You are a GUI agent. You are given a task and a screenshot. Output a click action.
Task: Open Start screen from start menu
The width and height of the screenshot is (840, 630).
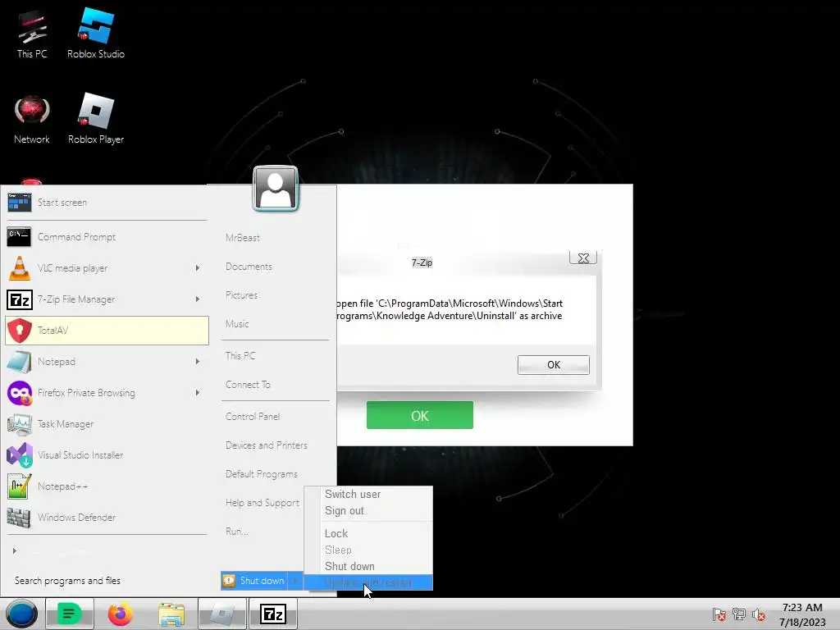click(x=107, y=203)
